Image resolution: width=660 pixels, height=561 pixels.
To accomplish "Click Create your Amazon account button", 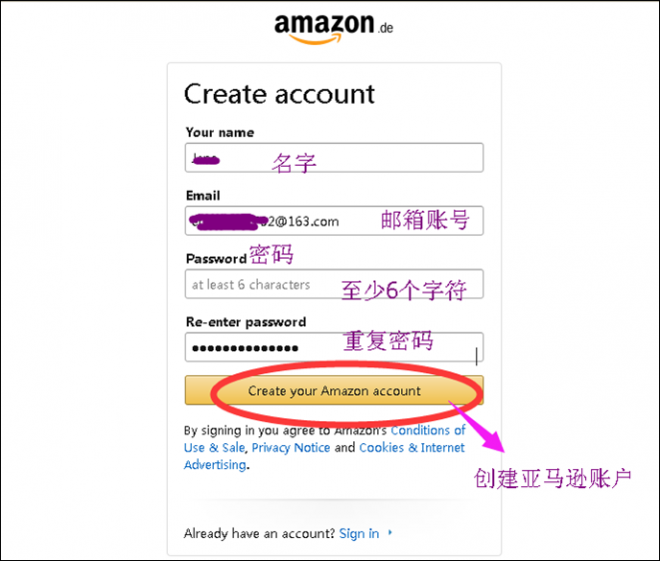I will click(x=334, y=391).
